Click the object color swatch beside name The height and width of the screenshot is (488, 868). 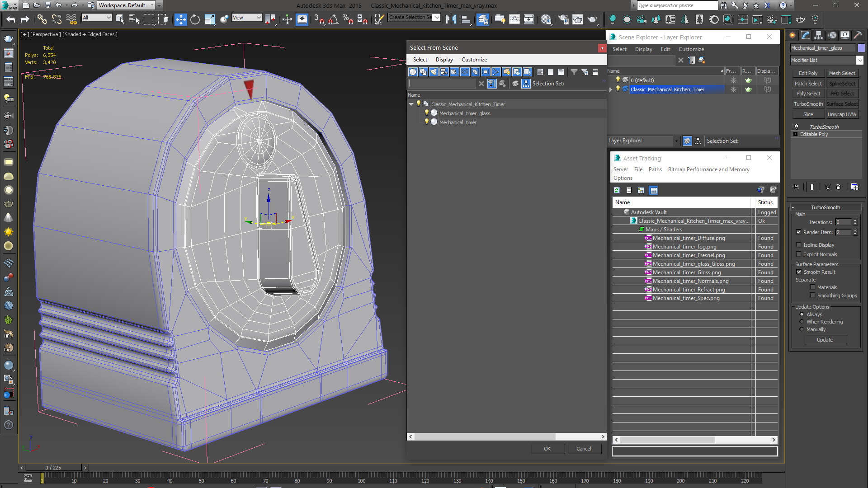(x=861, y=48)
